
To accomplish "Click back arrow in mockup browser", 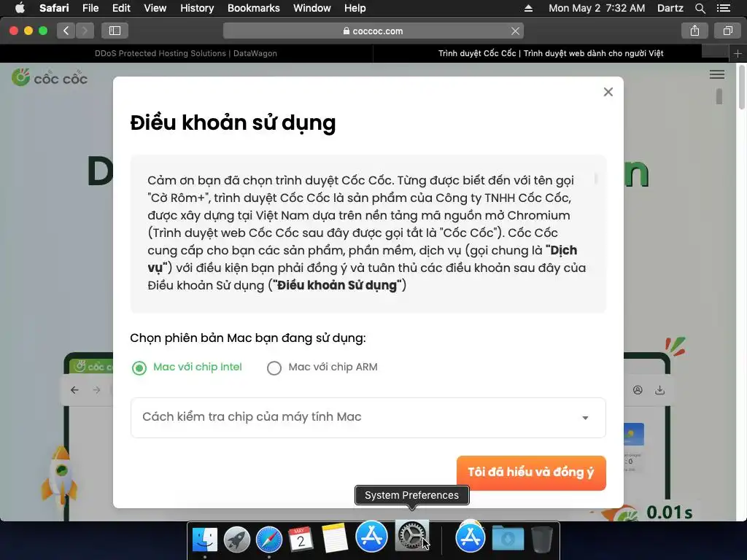I will click(x=75, y=390).
